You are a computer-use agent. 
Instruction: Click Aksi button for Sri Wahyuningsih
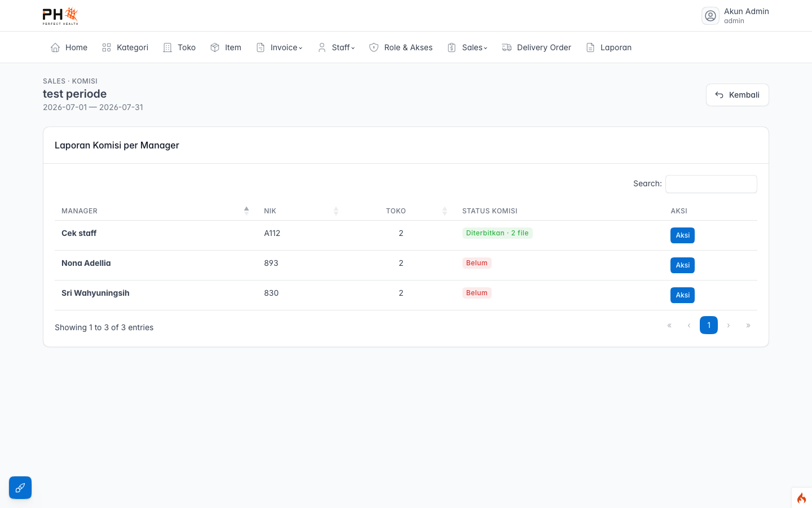tap(682, 295)
